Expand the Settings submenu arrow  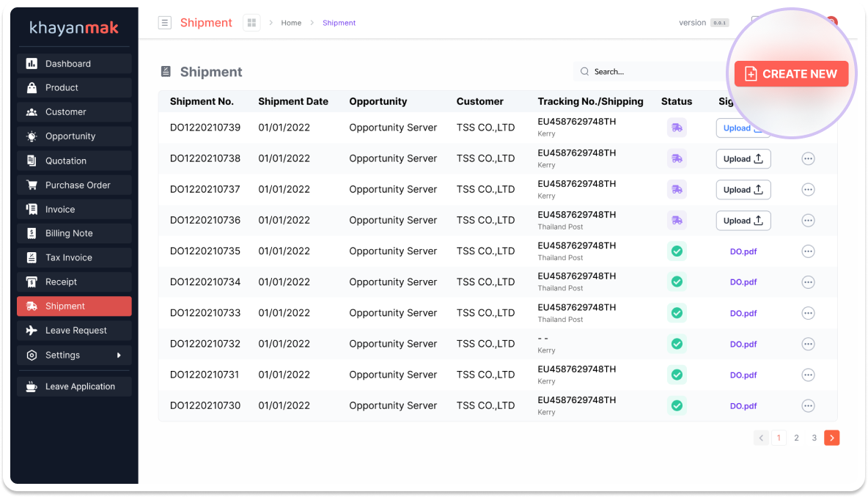[119, 356]
